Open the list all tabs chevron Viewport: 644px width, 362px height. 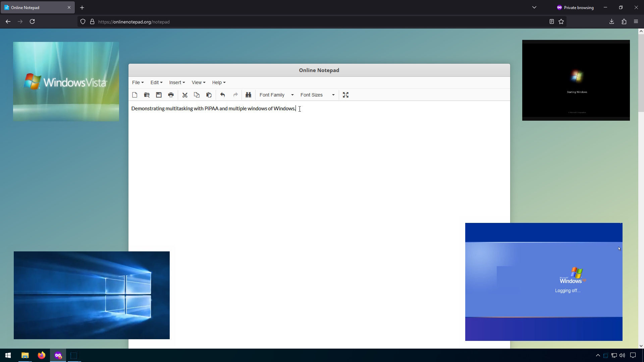click(x=534, y=7)
